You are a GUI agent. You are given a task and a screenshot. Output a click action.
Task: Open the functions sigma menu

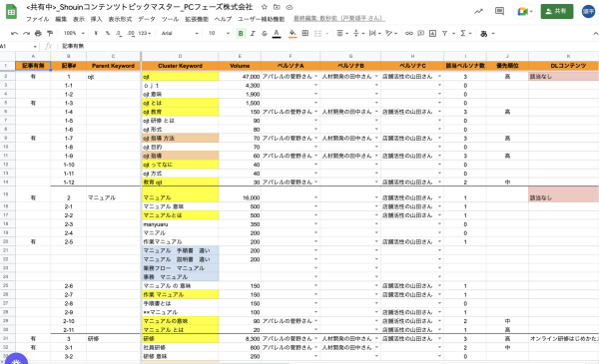pos(465,34)
